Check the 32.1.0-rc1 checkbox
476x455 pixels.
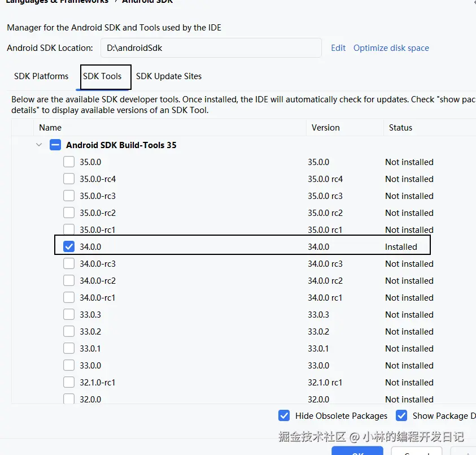pos(69,382)
